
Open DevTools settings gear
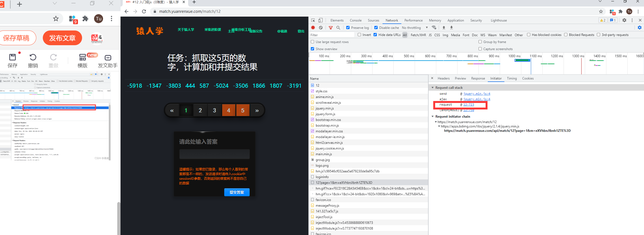coord(624,20)
